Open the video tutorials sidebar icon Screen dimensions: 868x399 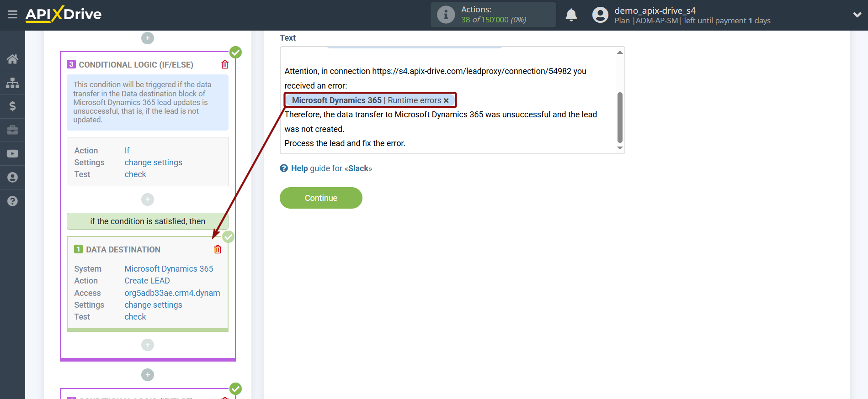tap(12, 154)
